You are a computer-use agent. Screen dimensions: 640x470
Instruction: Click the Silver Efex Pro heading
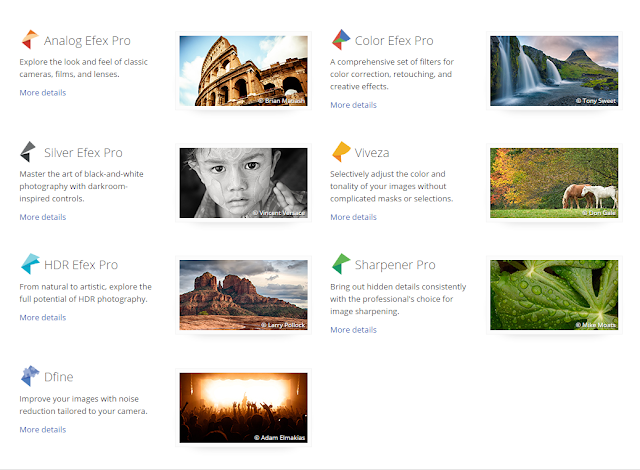[x=83, y=153]
